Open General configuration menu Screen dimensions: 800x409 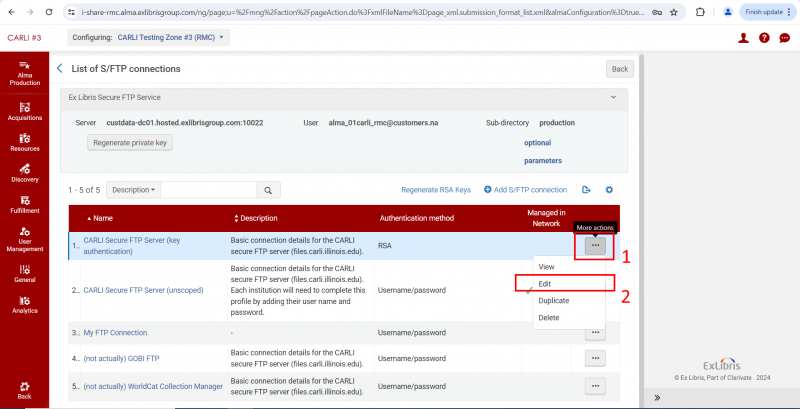[x=24, y=274]
